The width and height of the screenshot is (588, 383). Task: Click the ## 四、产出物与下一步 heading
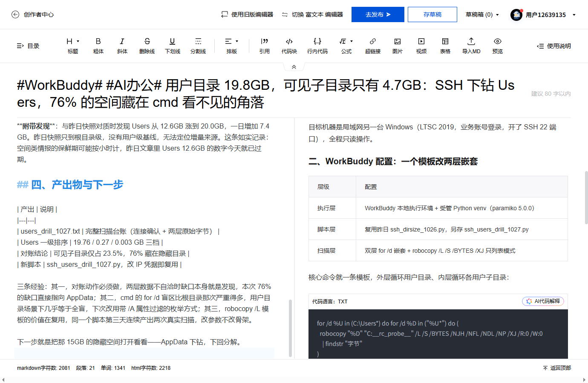coord(70,185)
